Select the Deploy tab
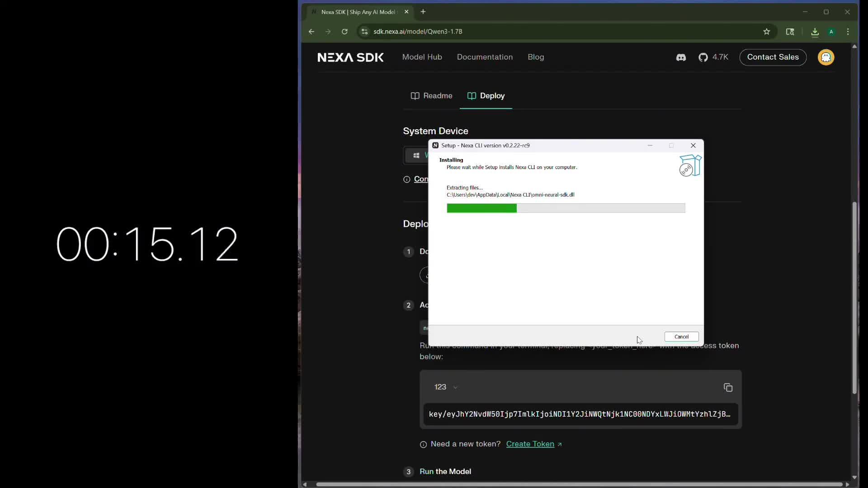The height and width of the screenshot is (488, 868). pos(486,96)
